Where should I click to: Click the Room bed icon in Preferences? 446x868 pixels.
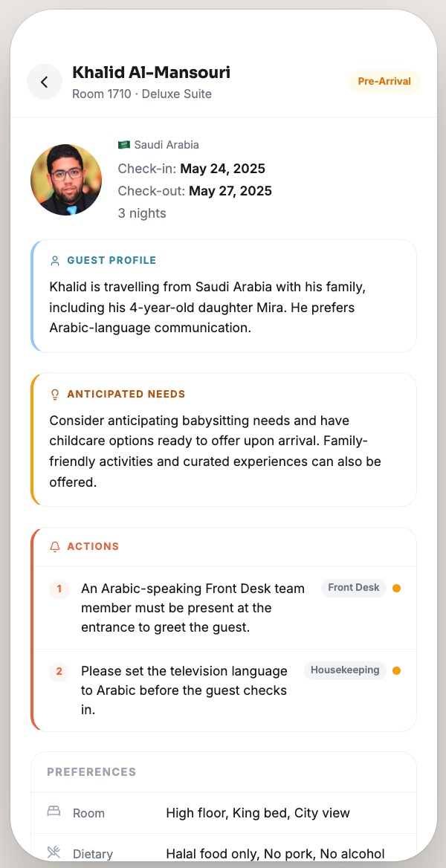(54, 812)
